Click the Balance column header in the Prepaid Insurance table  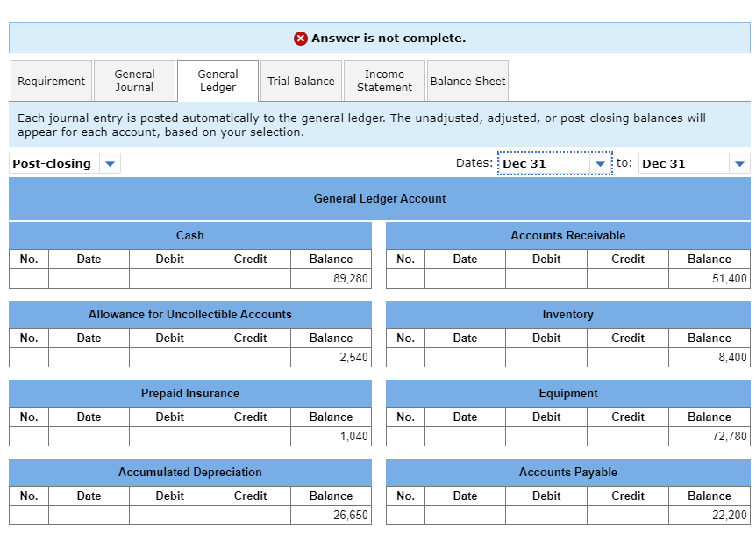(x=332, y=417)
